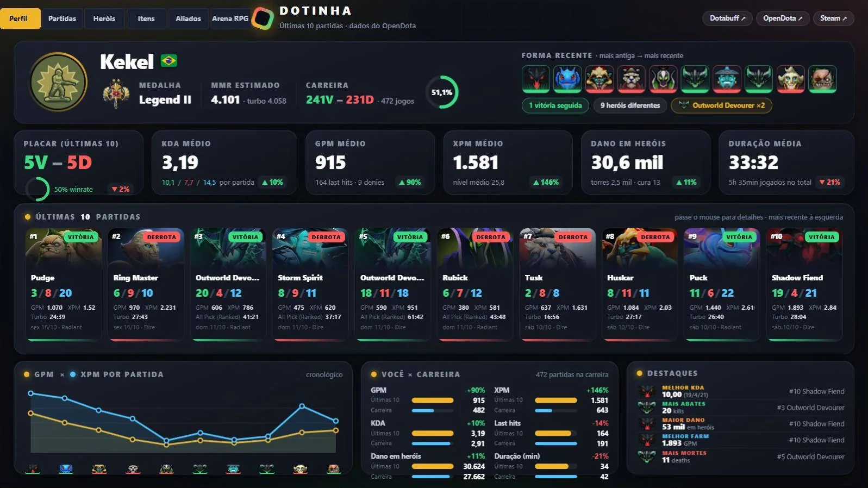
Task: Go to the Heróis tab
Action: click(104, 18)
